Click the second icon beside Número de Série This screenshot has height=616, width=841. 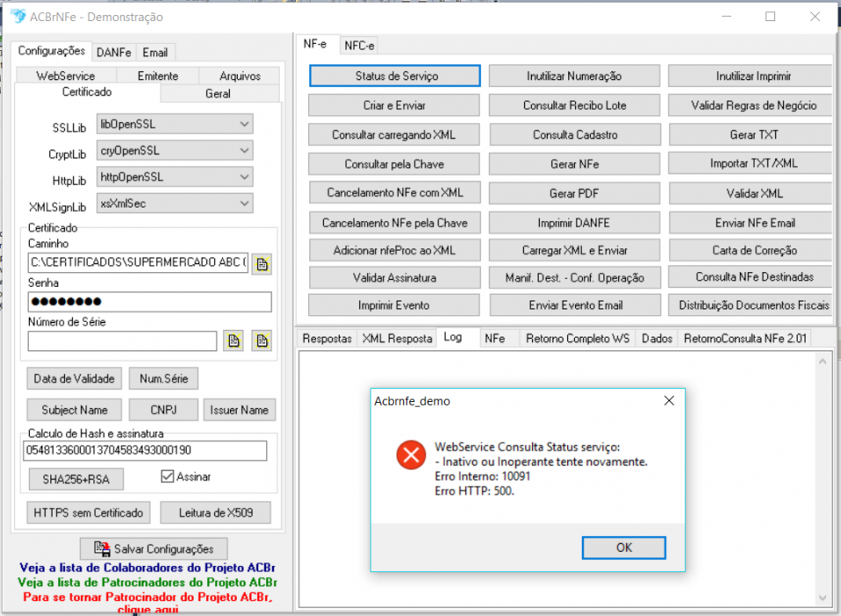[262, 341]
